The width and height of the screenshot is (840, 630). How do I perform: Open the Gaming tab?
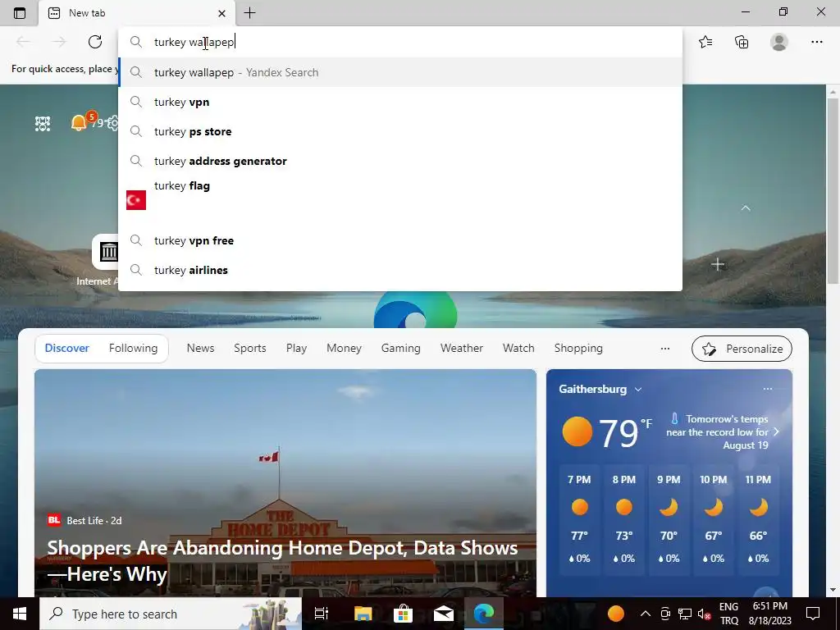(x=400, y=348)
